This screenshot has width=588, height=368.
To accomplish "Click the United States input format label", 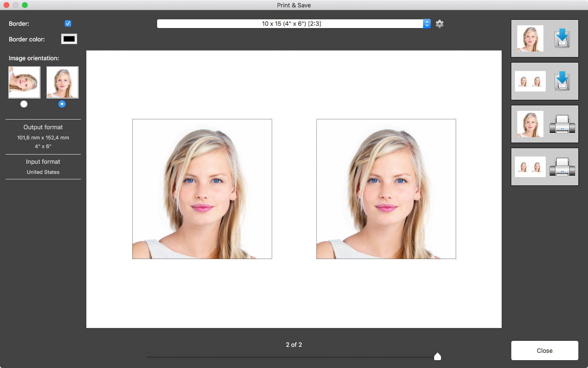I will (43, 172).
